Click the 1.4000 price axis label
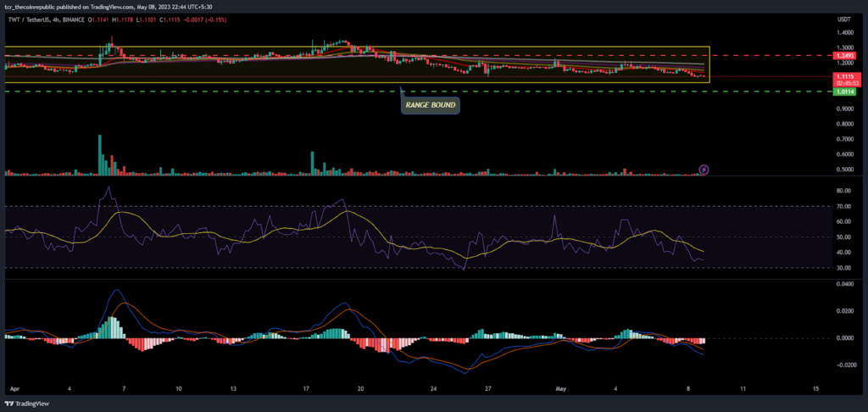 (x=843, y=34)
